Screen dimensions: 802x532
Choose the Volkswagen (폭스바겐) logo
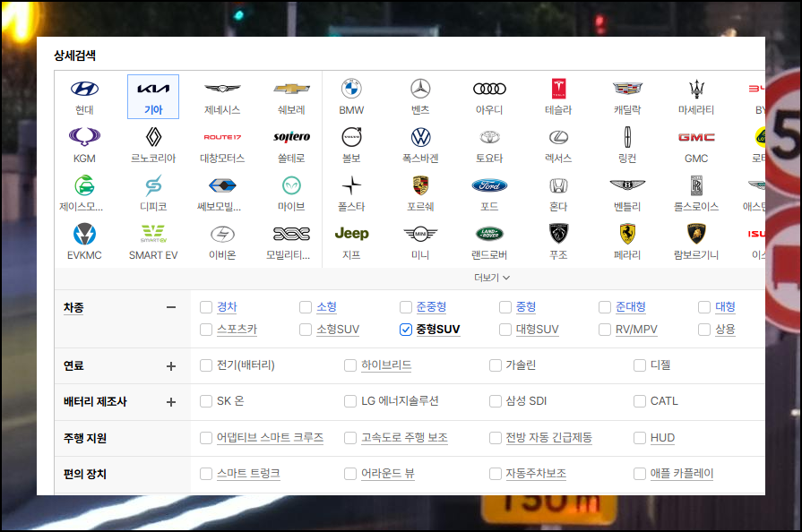pos(420,137)
